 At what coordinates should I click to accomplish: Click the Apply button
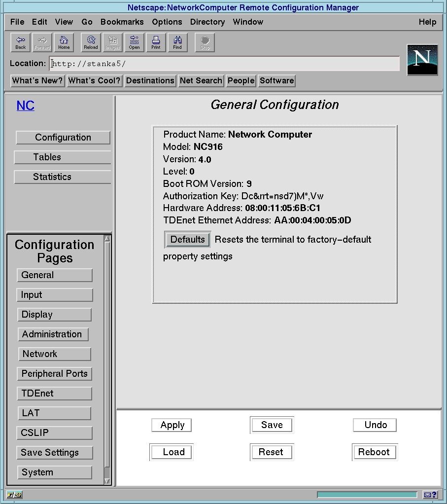coord(172,425)
